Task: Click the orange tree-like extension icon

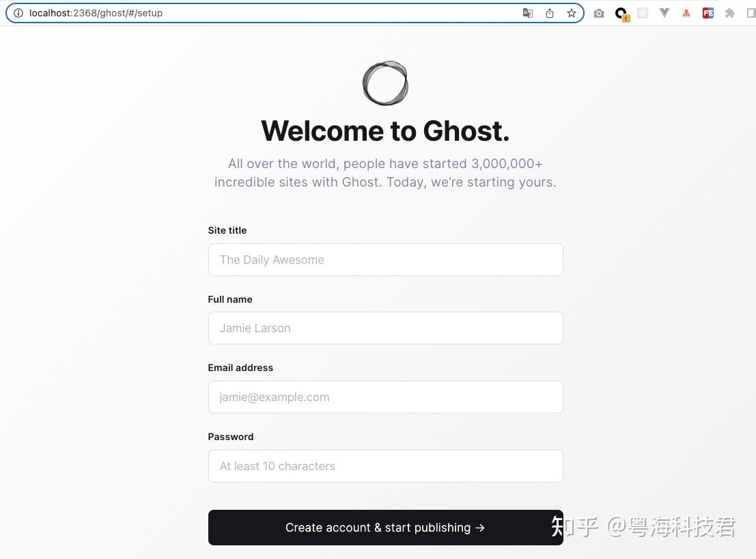Action: click(x=686, y=14)
